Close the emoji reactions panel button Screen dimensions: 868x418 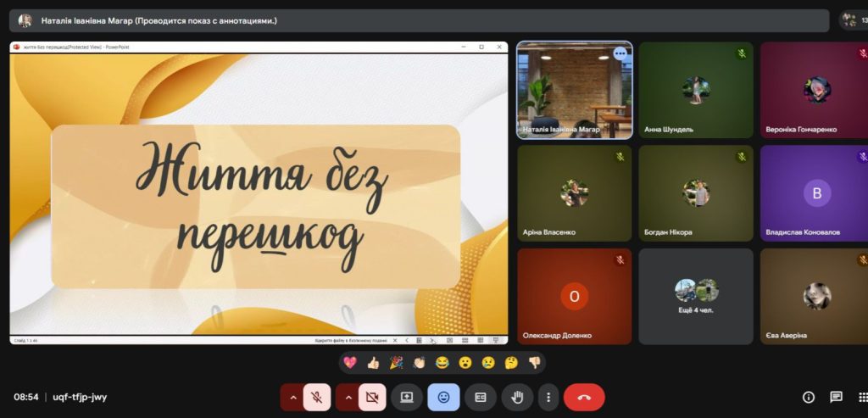pyautogui.click(x=443, y=397)
